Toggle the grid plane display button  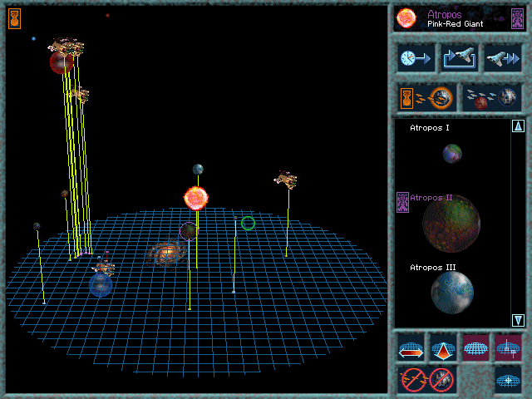pos(475,348)
